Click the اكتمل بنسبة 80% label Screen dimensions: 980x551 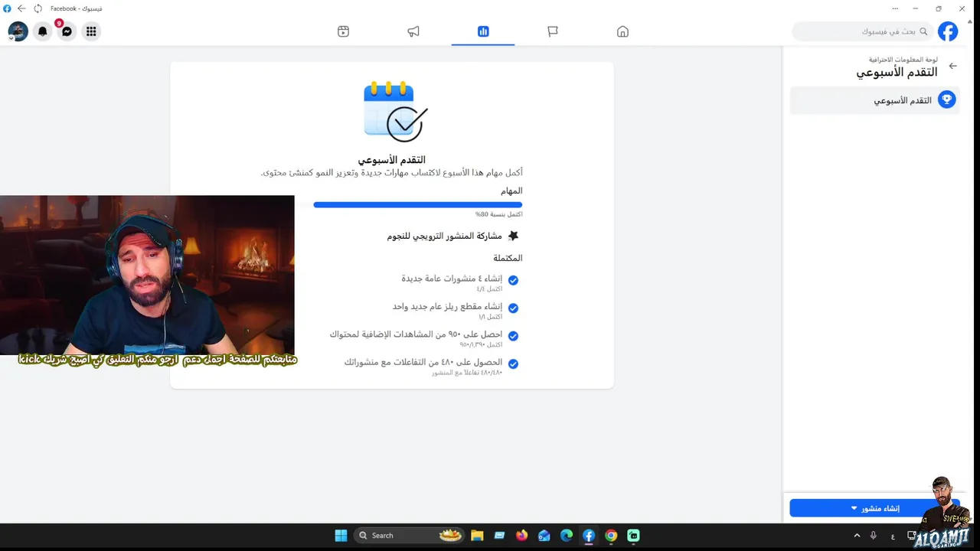[498, 214]
